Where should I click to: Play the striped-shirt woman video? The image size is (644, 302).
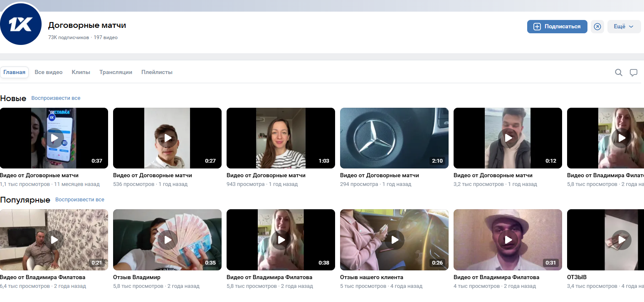pos(281,138)
